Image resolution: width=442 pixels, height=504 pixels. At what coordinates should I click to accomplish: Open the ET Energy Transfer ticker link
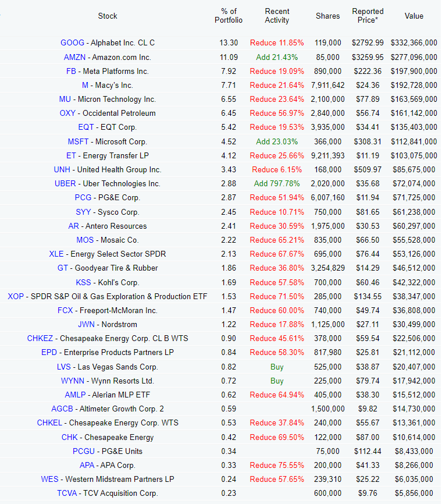71,155
